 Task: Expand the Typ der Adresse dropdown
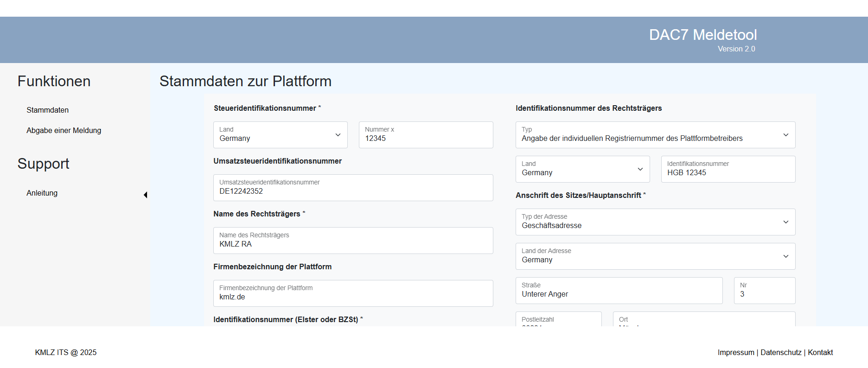tap(655, 222)
